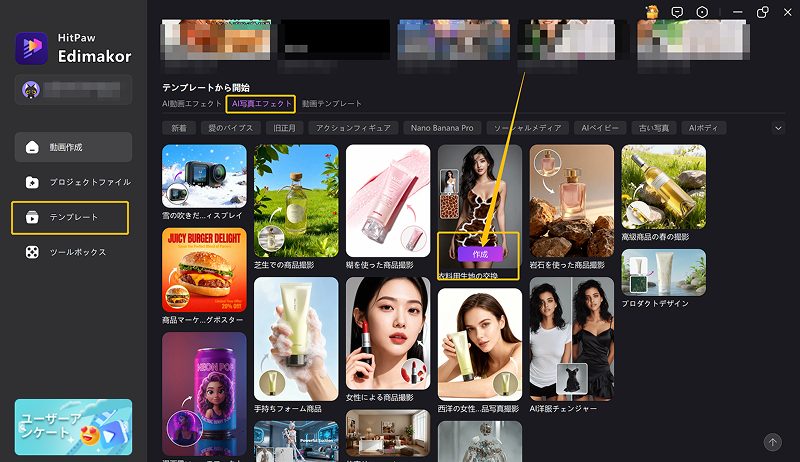Select the ソーシャルメディア category filter
Screen dimensions: 800x462
pyautogui.click(x=528, y=128)
